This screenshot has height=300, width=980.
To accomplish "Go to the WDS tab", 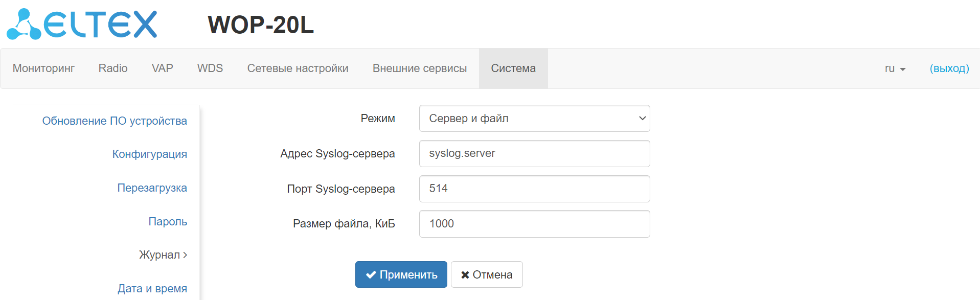I will [x=210, y=68].
